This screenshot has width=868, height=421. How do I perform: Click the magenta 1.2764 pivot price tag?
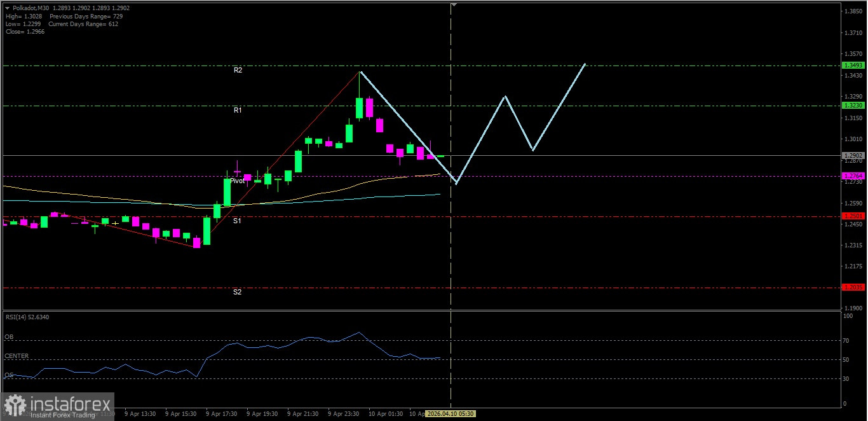[853, 176]
